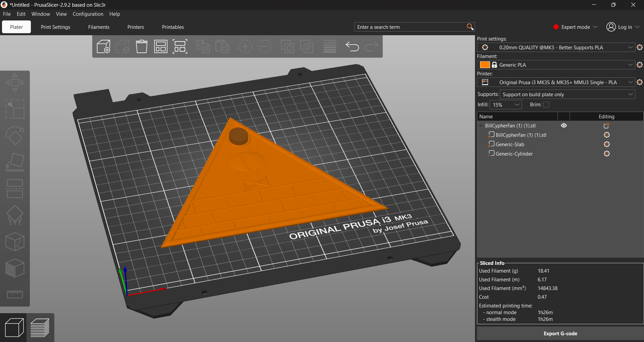Open the Infill 15% dropdown
This screenshot has width=644, height=342.
[506, 105]
